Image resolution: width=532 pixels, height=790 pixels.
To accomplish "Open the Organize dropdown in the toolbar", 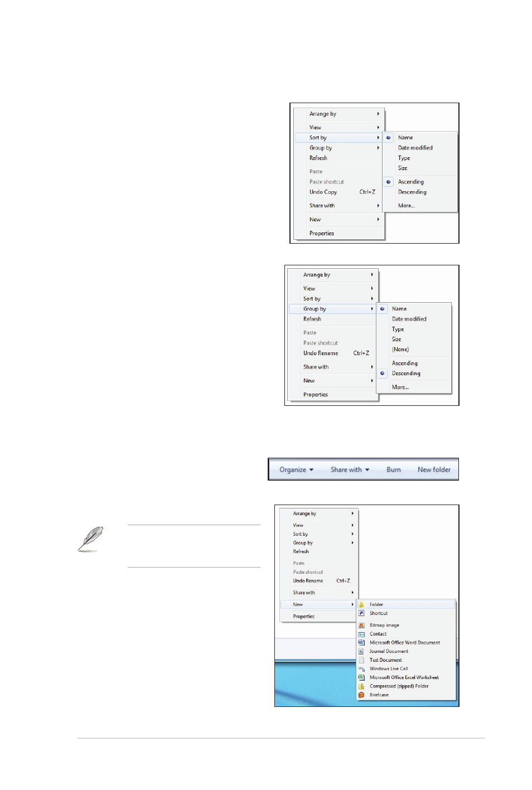I will [297, 470].
